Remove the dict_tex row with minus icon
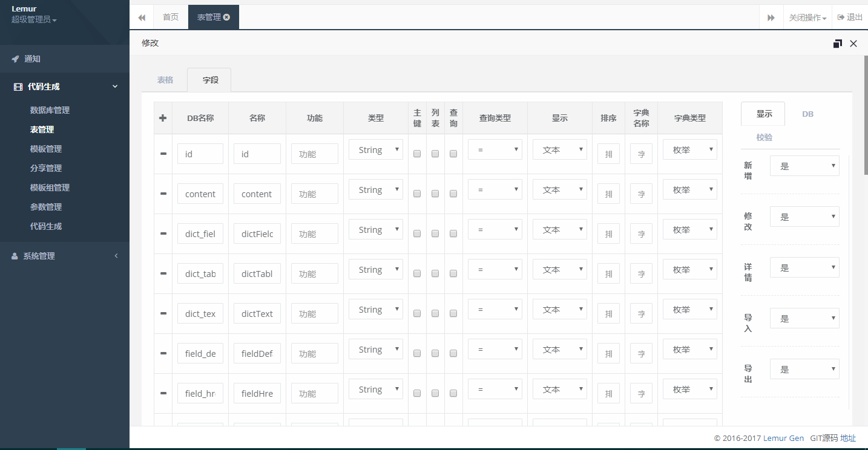The height and width of the screenshot is (450, 868). pyautogui.click(x=163, y=313)
